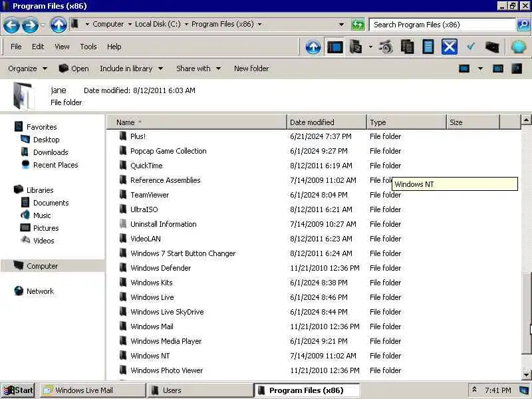This screenshot has height=399, width=532.
Task: Click the folder views toolbar icon
Action: click(x=356, y=47)
